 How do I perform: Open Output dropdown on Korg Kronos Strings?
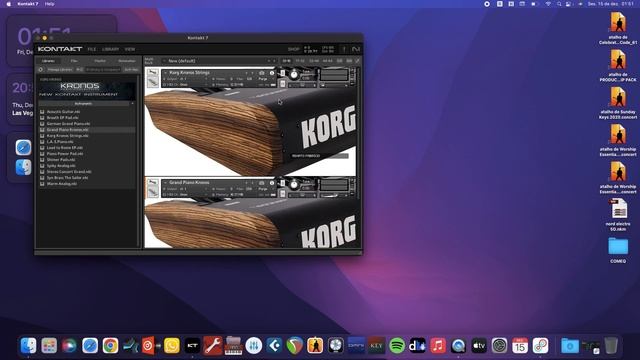coord(207,79)
